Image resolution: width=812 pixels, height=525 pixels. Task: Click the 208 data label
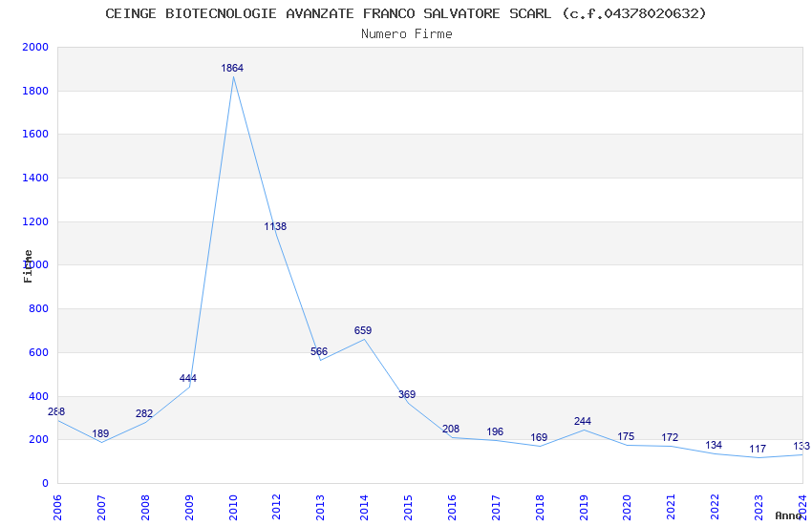(x=451, y=429)
